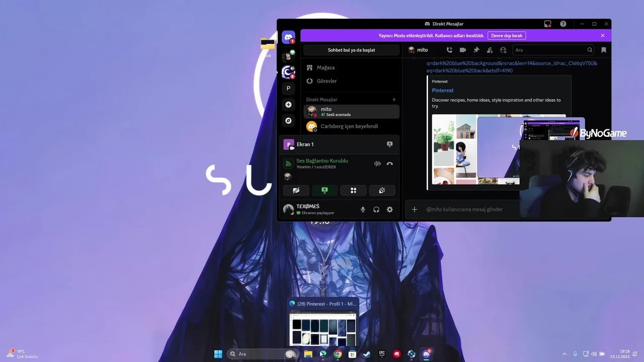Open Epic Games launcher from taskbar
This screenshot has width=644, height=362.
tap(382, 354)
